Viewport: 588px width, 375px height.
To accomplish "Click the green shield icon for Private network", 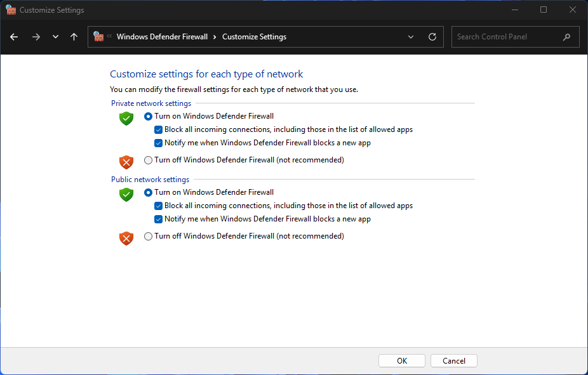I will pos(126,119).
